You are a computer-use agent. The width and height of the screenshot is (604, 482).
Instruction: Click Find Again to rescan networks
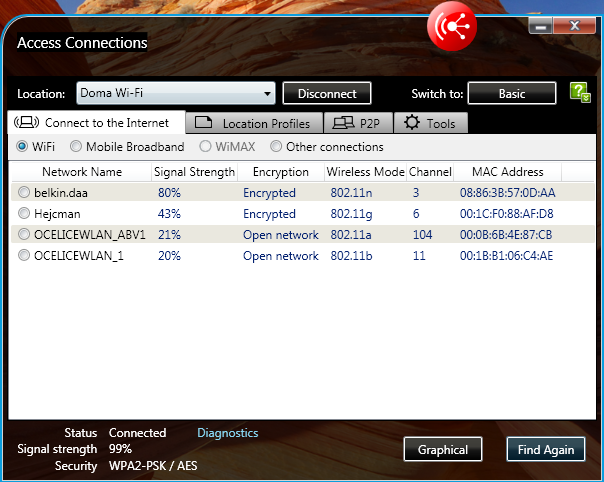click(x=546, y=450)
